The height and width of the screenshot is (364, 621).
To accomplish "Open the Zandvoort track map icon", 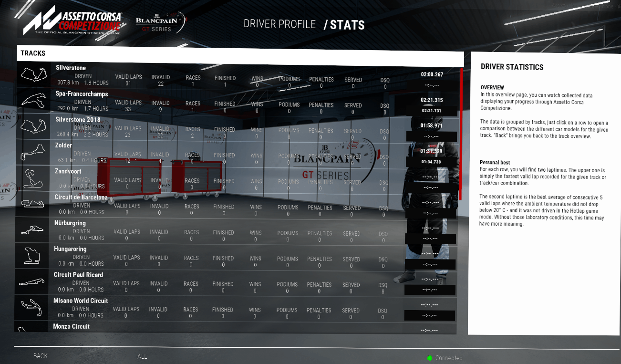I will (32, 178).
